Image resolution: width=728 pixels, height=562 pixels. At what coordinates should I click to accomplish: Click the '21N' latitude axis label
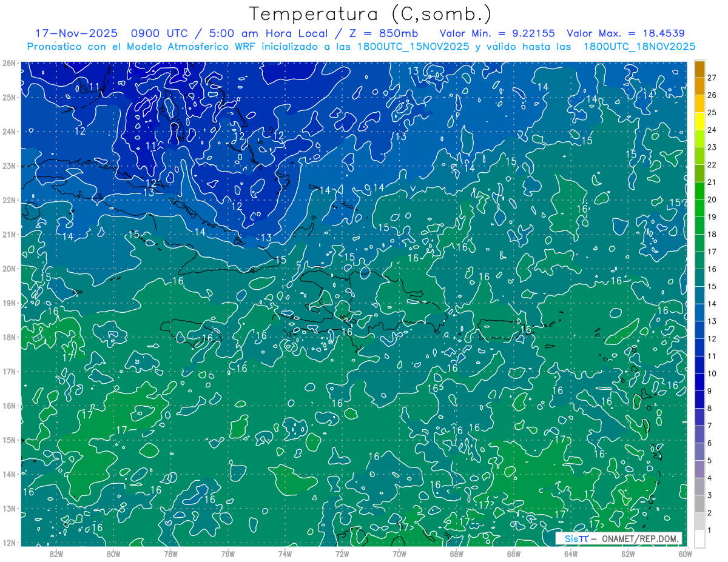pos(8,234)
